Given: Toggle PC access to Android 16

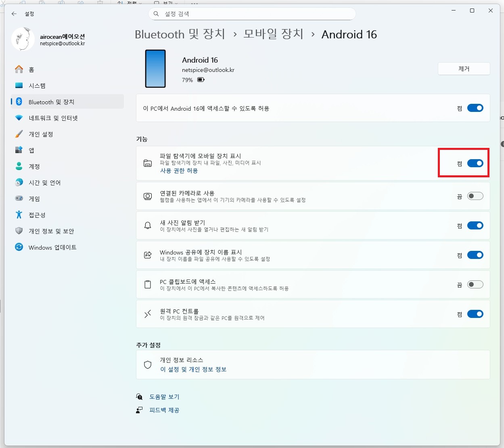Looking at the screenshot, I should [475, 108].
